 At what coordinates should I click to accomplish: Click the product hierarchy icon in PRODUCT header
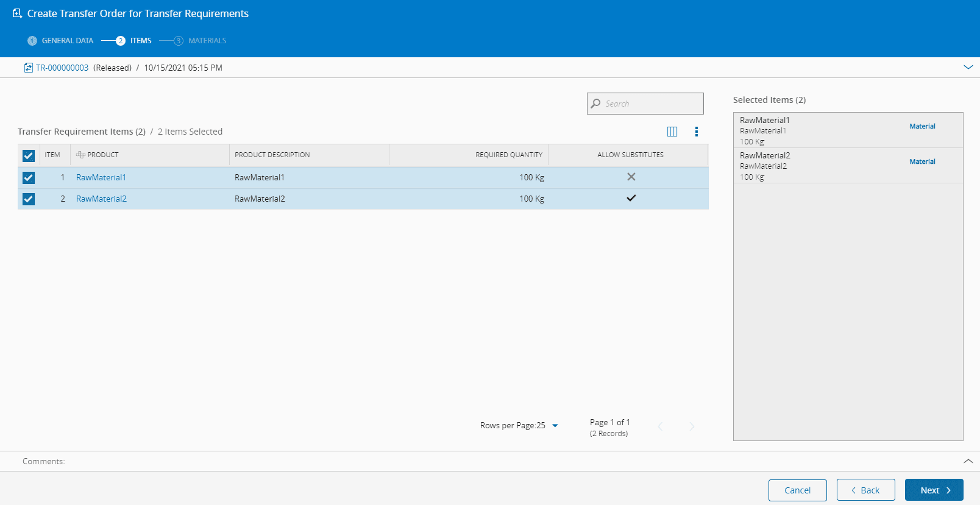coord(80,155)
